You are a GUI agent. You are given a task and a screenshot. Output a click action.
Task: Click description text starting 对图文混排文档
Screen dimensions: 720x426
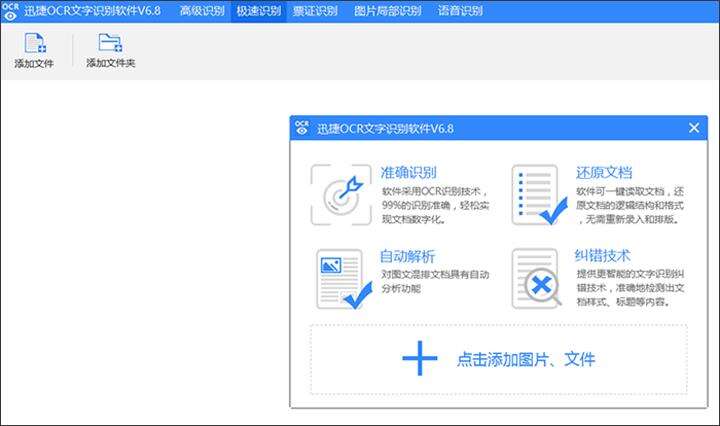435,281
